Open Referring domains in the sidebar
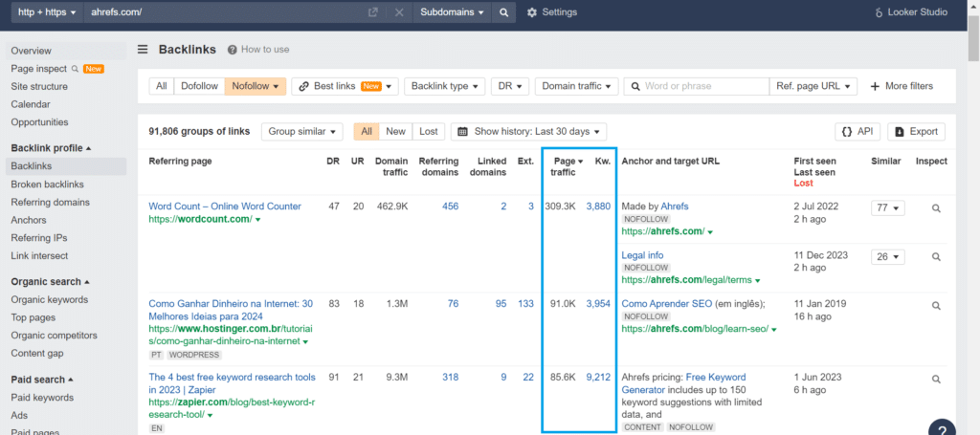This screenshot has width=980, height=435. [x=50, y=203]
